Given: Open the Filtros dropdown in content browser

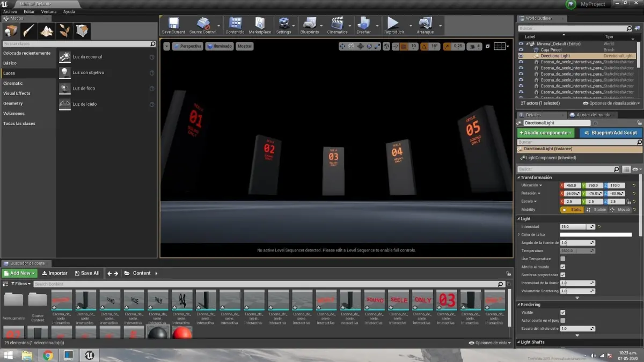Looking at the screenshot, I should point(20,284).
